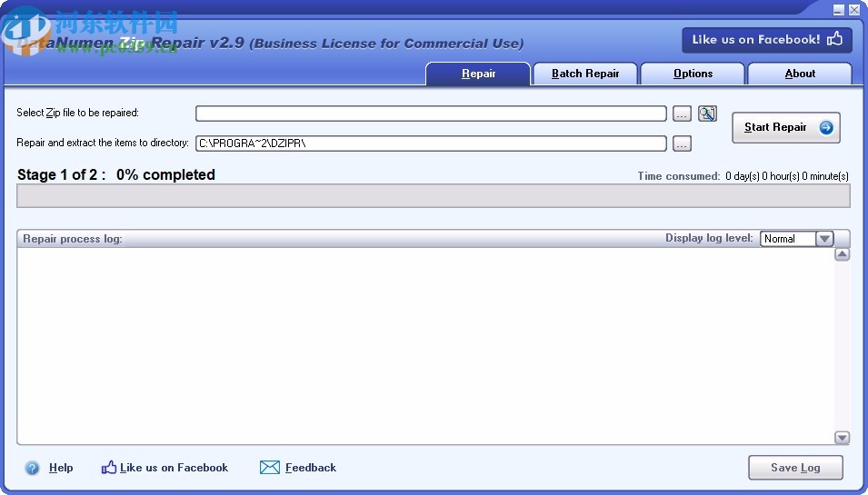The height and width of the screenshot is (495, 868).
Task: Open the Like us on Facebook link below the log
Action: [174, 468]
